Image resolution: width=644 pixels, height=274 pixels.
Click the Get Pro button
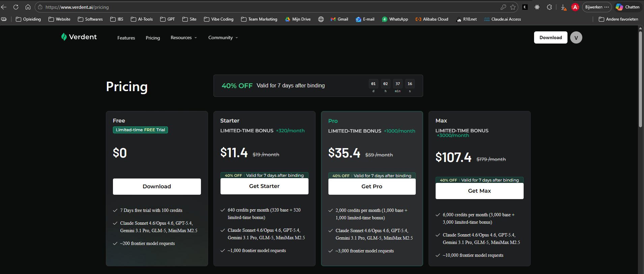click(372, 187)
